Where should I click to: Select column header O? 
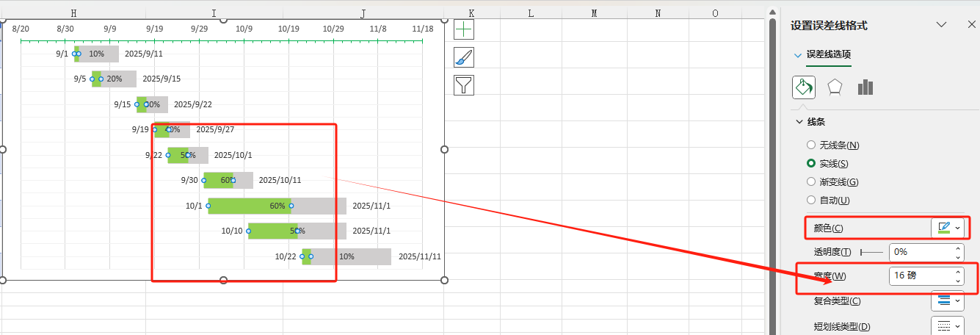pyautogui.click(x=715, y=13)
